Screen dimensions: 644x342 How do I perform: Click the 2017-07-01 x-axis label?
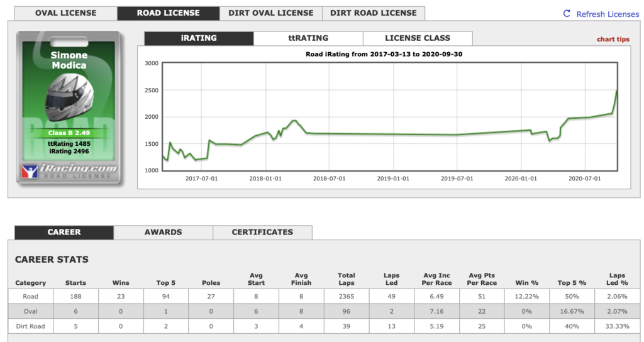pos(202,179)
